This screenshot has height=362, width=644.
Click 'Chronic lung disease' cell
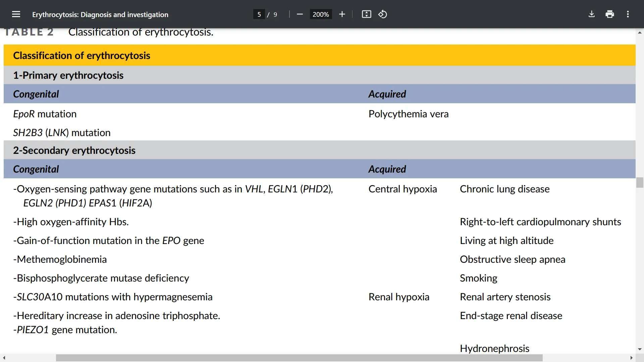click(505, 189)
